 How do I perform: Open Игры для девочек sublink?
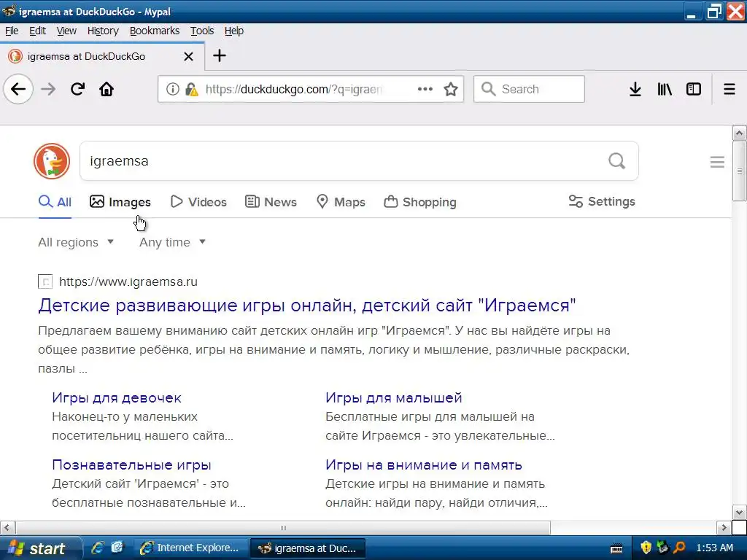click(x=117, y=397)
